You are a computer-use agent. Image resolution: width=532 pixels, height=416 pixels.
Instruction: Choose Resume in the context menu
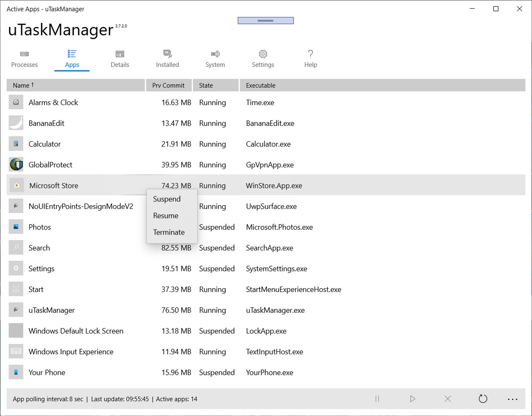[x=165, y=215]
